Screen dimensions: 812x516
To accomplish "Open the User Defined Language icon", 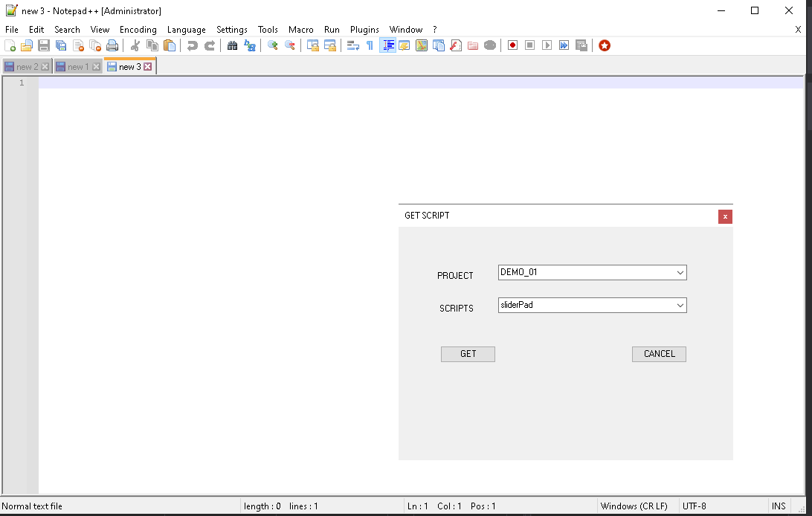I will click(405, 45).
